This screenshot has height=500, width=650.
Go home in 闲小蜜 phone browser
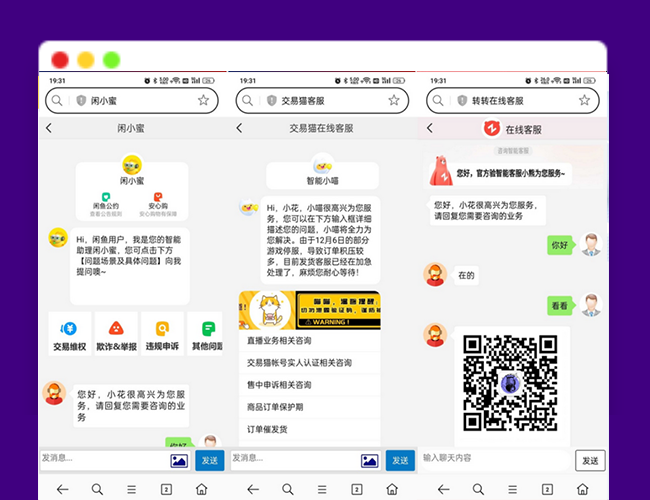point(201,489)
